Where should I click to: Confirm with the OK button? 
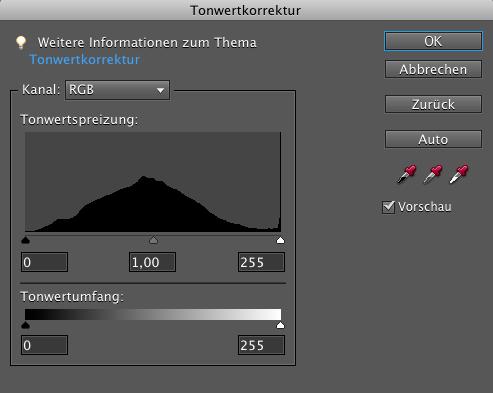(433, 41)
